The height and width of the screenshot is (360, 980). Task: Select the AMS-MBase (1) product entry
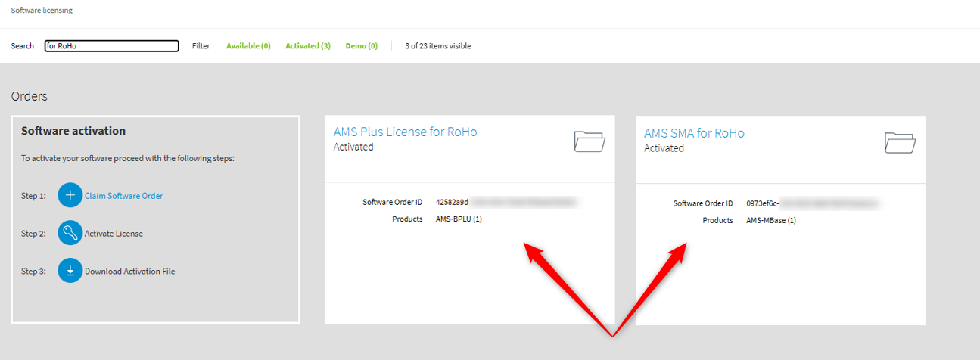coord(770,221)
